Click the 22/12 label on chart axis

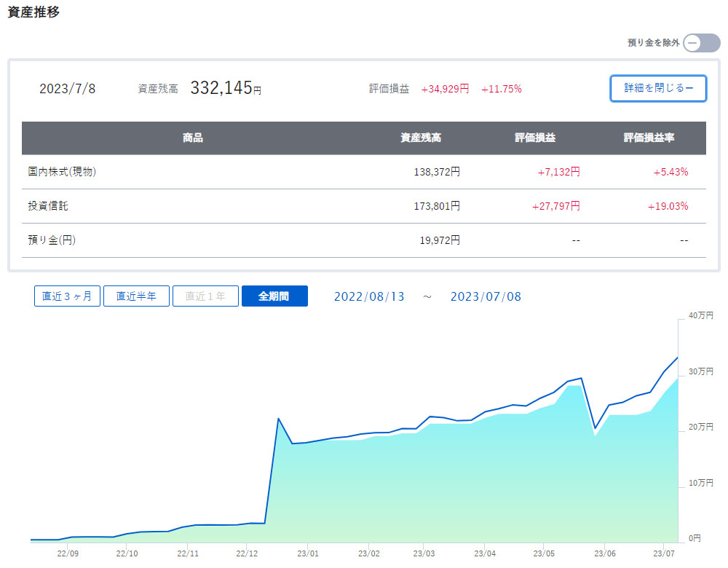[x=248, y=553]
